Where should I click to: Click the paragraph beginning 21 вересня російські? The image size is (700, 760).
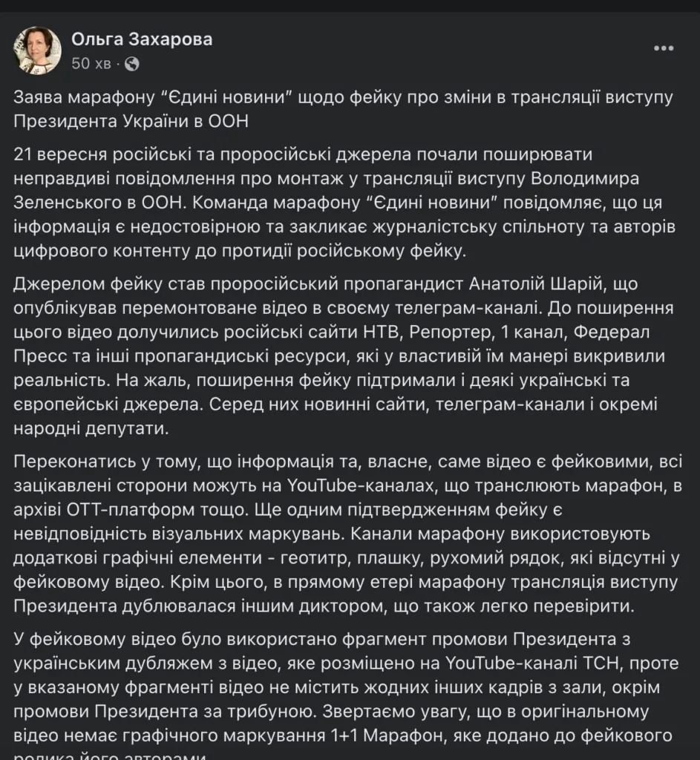[x=344, y=203]
